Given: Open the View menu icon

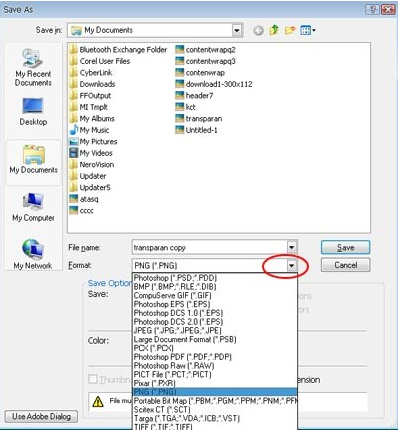Looking at the screenshot, I should (308, 31).
